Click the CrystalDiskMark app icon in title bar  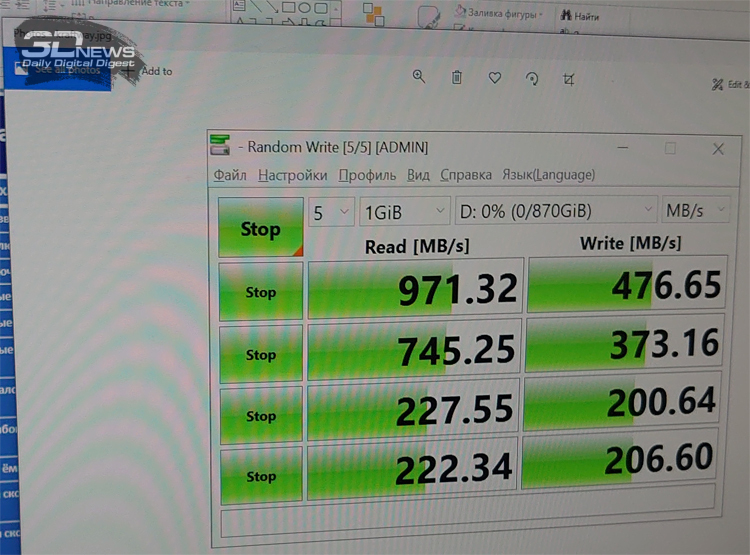pyautogui.click(x=220, y=146)
